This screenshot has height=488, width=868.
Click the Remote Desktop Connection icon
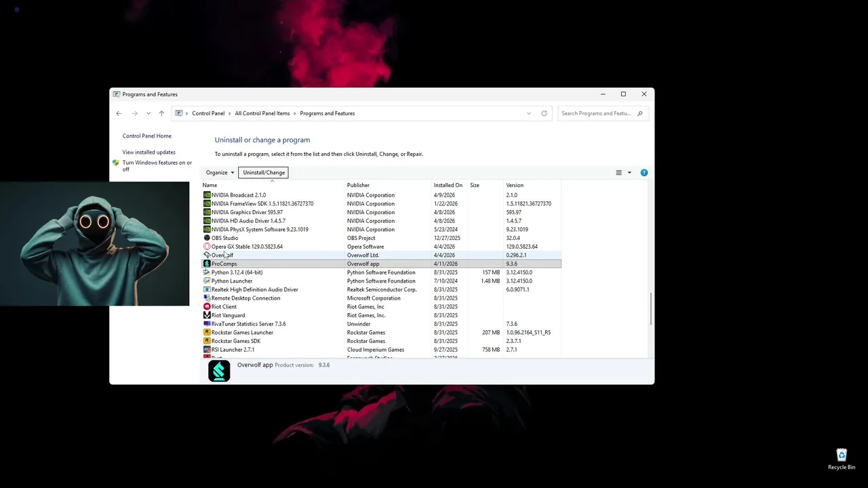[207, 298]
